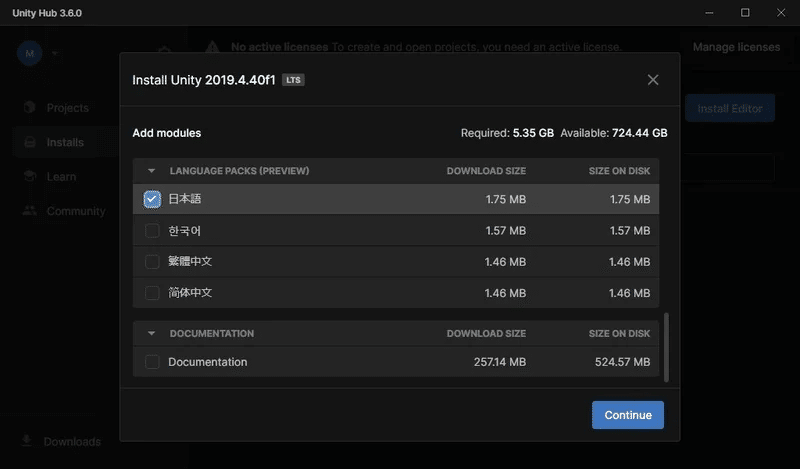Click the Install Unity 2019.4.40f1 title
The height and width of the screenshot is (469, 800).
tap(204, 80)
